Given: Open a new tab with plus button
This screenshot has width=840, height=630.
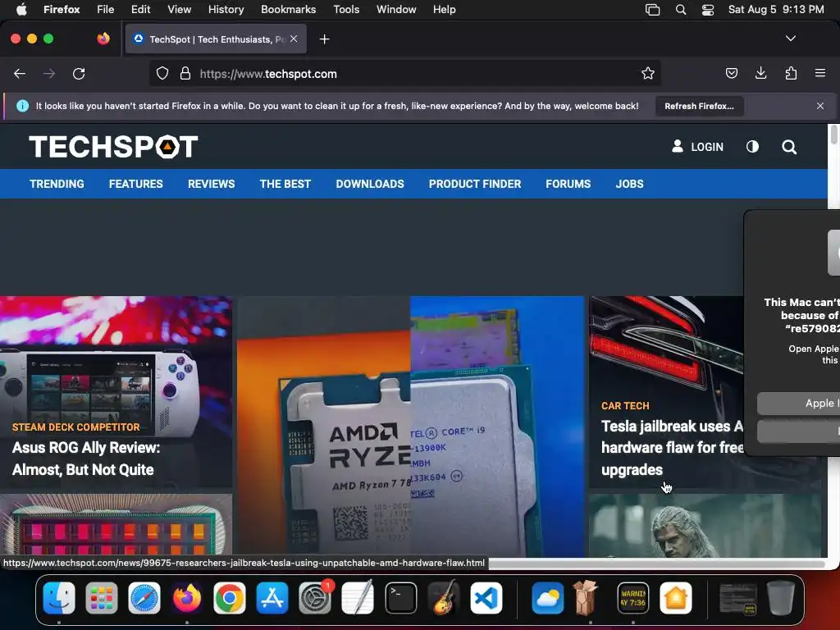Looking at the screenshot, I should pyautogui.click(x=324, y=39).
